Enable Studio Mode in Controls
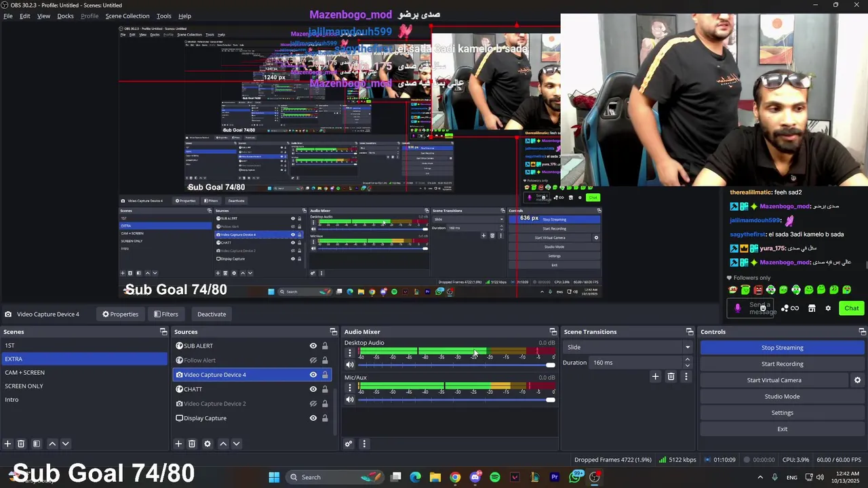 point(782,396)
